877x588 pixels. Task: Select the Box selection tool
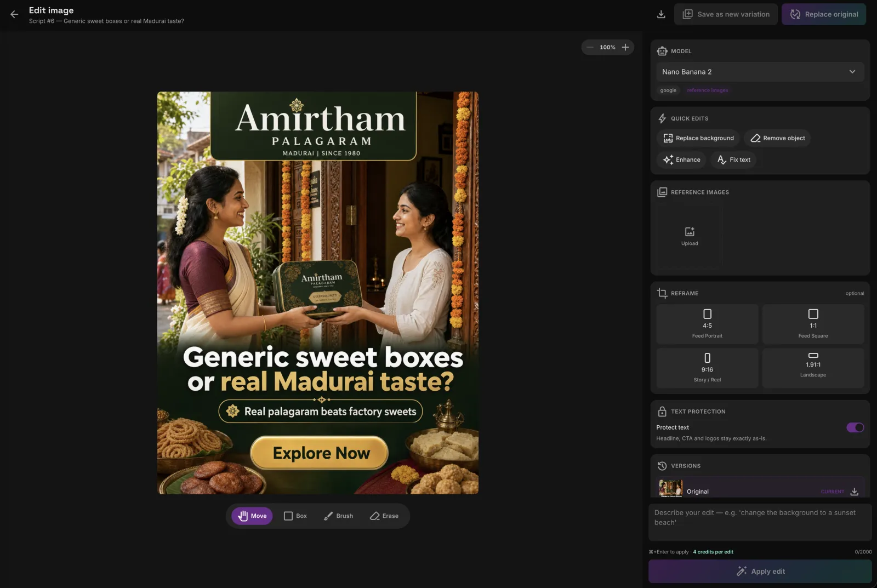(295, 516)
